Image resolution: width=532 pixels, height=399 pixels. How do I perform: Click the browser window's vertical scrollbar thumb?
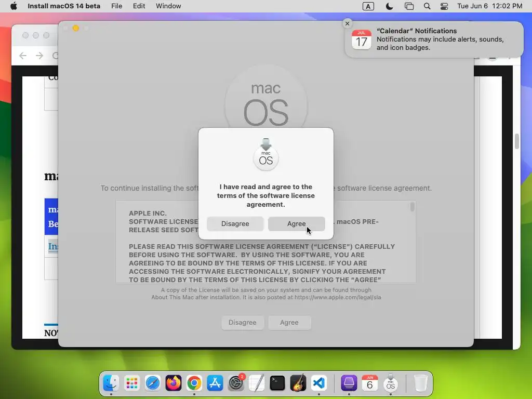pyautogui.click(x=516, y=141)
